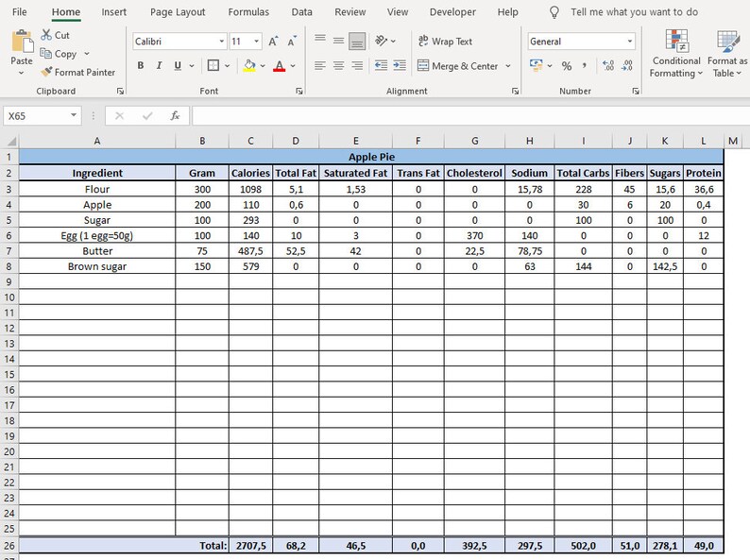Click the Increase Decimal icon
The height and width of the screenshot is (560, 750).
(608, 65)
